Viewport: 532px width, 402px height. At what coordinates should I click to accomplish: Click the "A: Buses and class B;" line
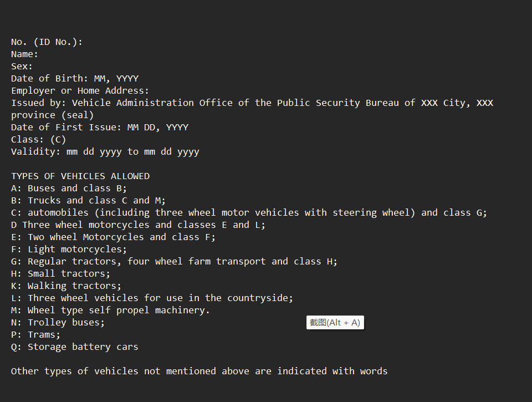tap(69, 189)
